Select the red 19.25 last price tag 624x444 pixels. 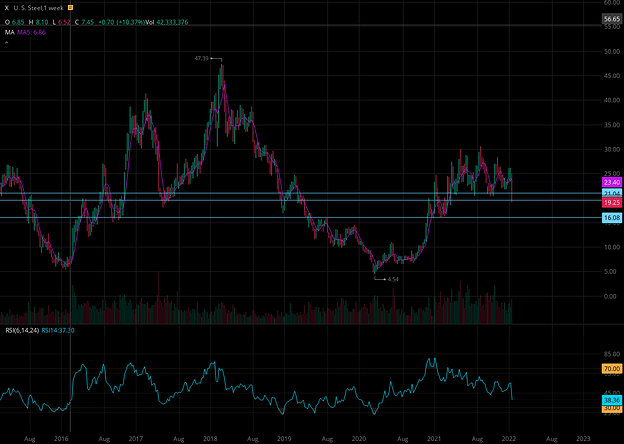(612, 203)
